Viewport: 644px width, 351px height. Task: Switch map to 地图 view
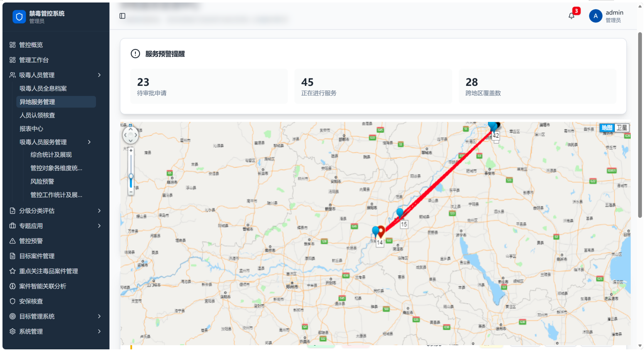[x=607, y=128]
